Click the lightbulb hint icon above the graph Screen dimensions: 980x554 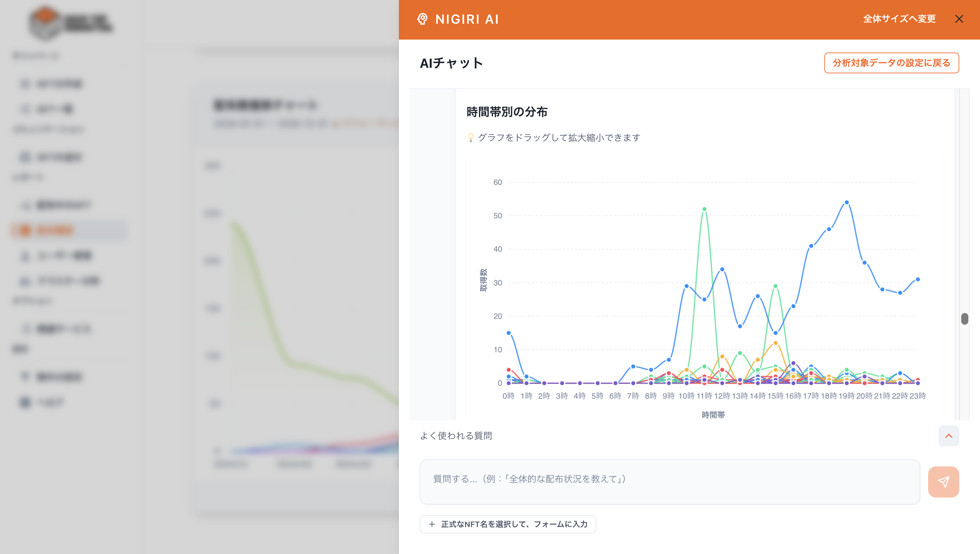pos(471,137)
